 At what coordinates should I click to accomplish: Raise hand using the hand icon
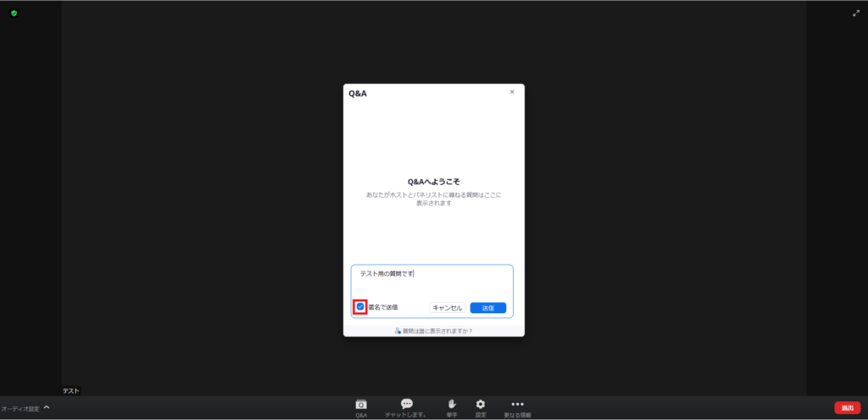pos(452,406)
